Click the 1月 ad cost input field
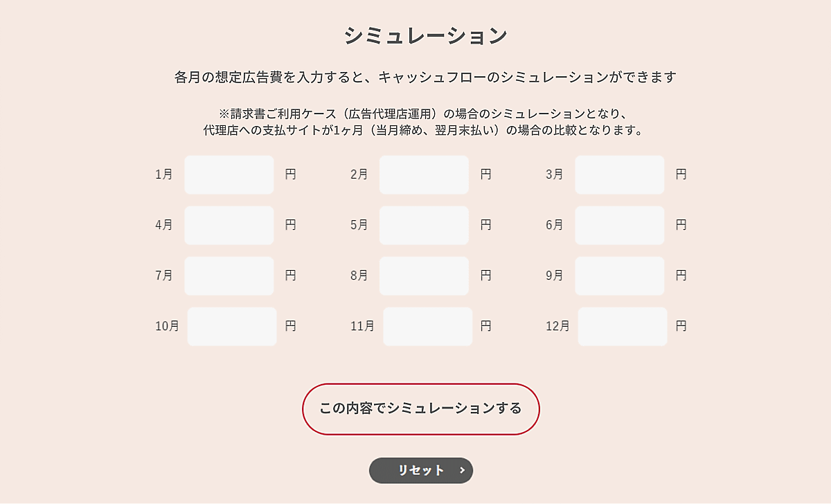 coord(229,174)
